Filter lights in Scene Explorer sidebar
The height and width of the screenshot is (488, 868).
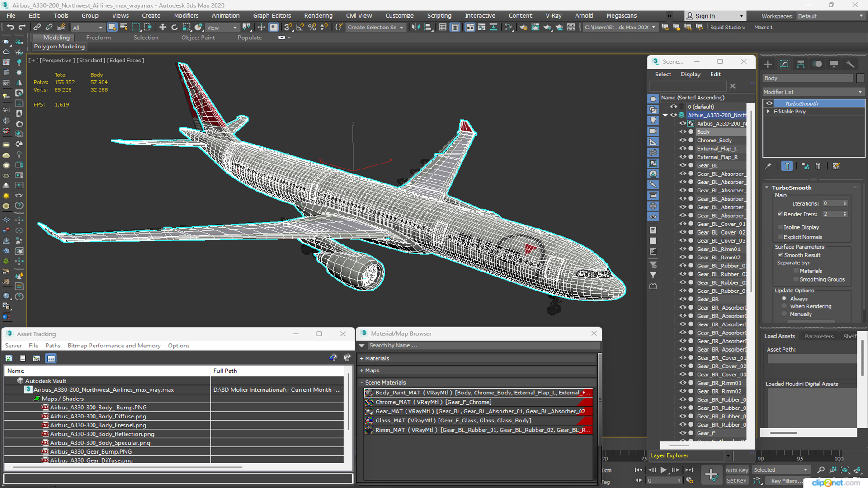(653, 120)
